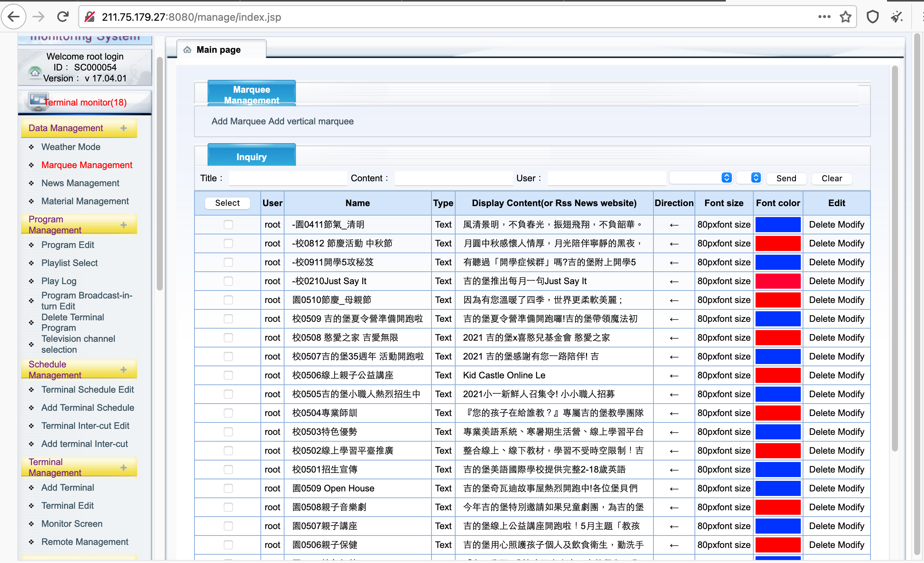Open the page actions three-dot menu
Screen dimensions: 924x563
824,17
